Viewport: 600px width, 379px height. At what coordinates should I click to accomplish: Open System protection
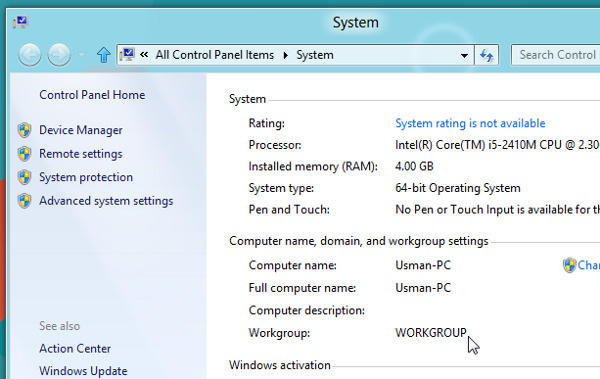click(x=86, y=177)
